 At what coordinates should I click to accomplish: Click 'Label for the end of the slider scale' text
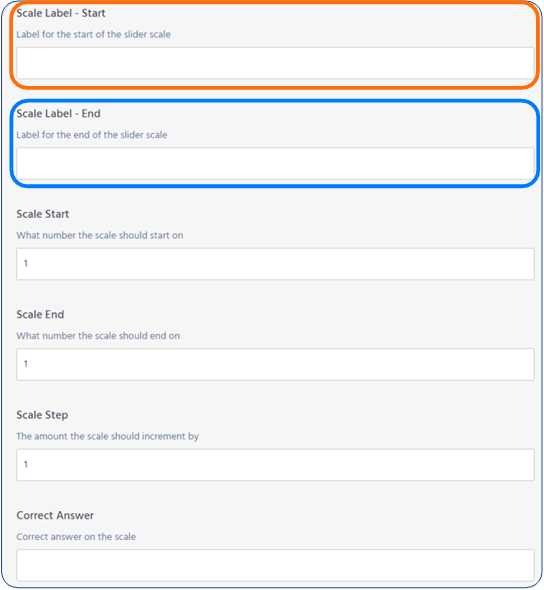[91, 135]
